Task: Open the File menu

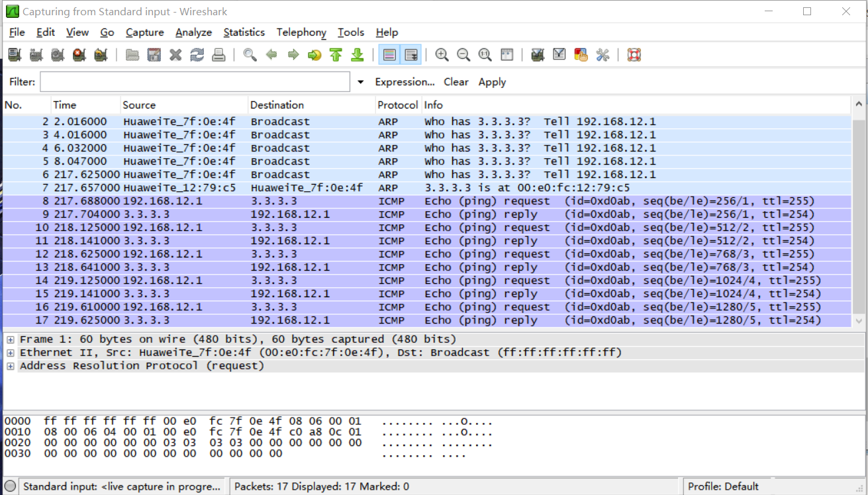Action: tap(17, 32)
